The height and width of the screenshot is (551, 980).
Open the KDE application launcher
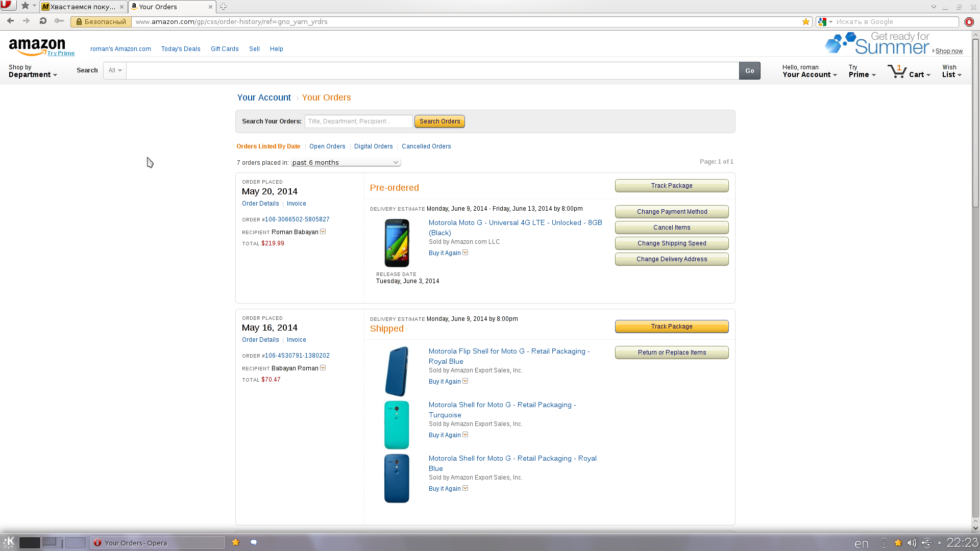point(9,542)
